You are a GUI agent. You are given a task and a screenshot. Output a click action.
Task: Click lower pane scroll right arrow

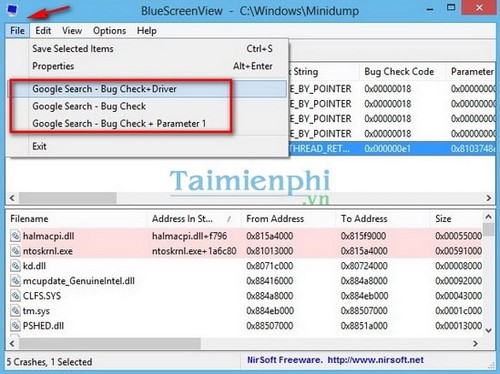pyautogui.click(x=476, y=343)
